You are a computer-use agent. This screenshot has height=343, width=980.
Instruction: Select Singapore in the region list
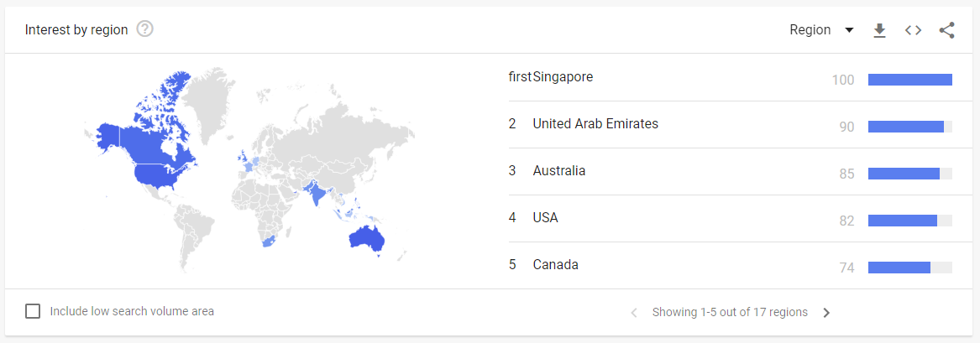563,76
